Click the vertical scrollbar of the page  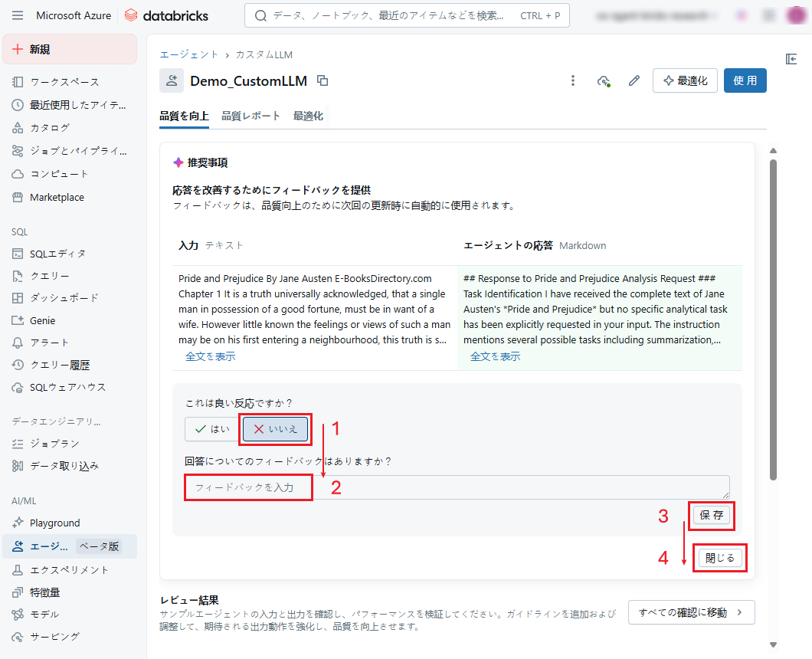coord(773,322)
